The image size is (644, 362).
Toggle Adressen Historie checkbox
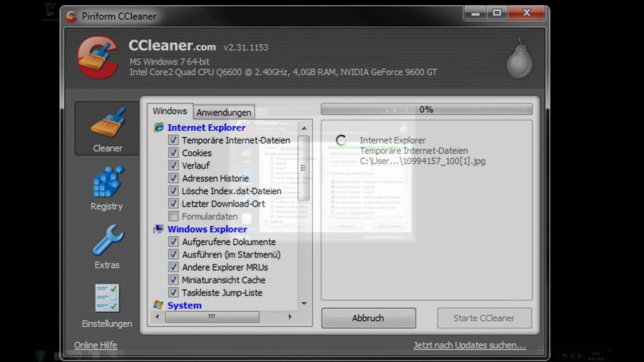coord(173,178)
